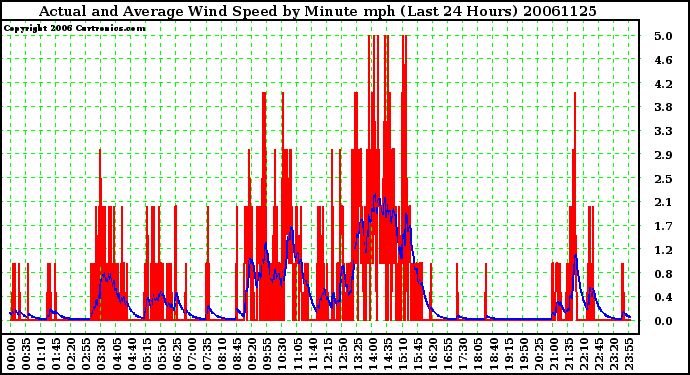The image size is (690, 375).
Task: Click the 00:00 time label
Action: click(x=11, y=354)
